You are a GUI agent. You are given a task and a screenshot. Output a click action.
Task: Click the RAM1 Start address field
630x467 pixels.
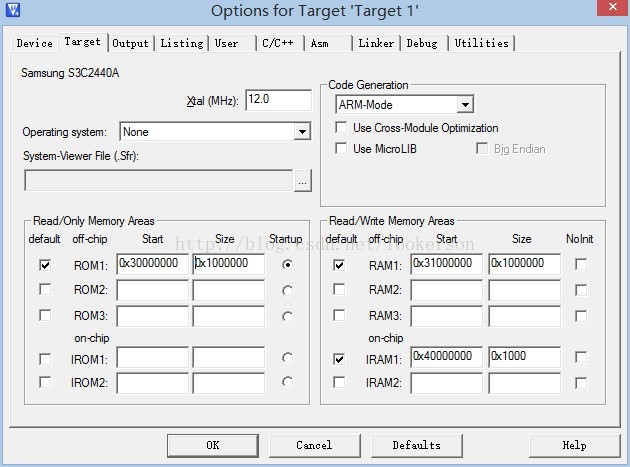[446, 264]
